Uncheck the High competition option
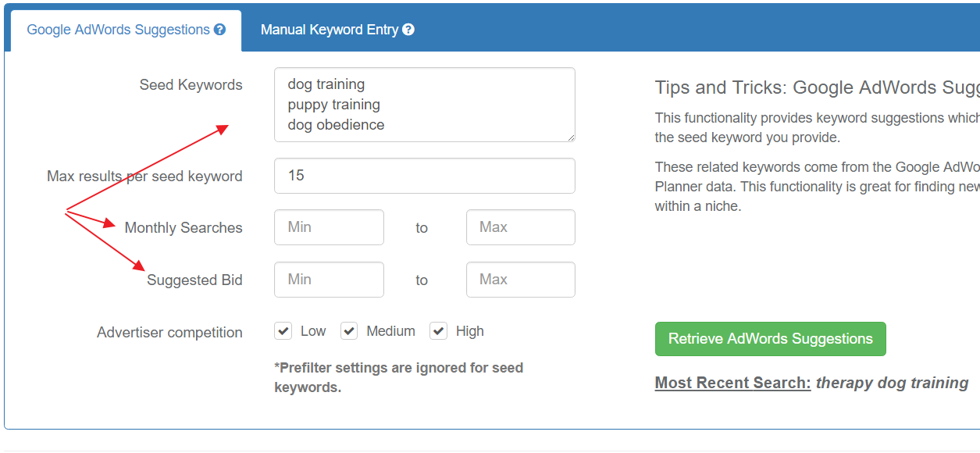This screenshot has height=453, width=980. pos(438,330)
